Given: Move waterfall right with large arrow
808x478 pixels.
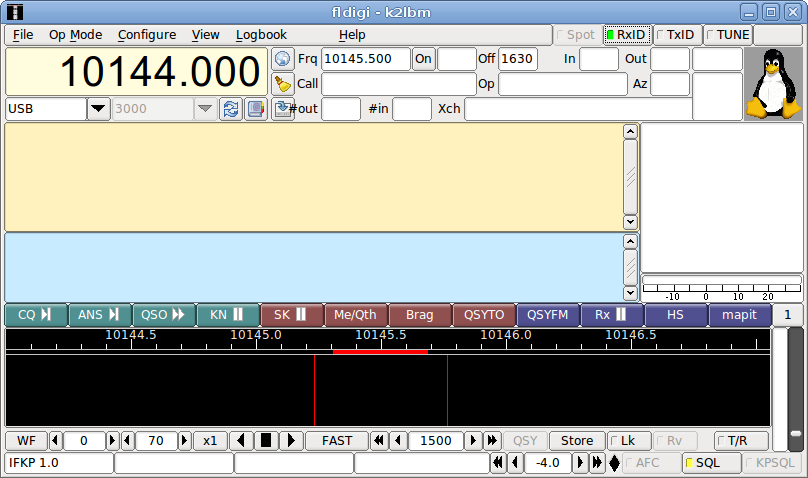Looking at the screenshot, I should point(291,441).
